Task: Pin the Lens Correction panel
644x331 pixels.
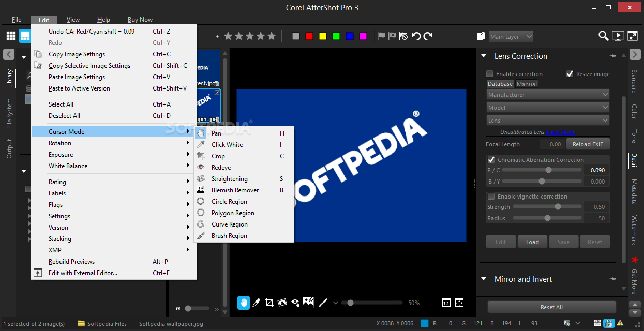Action: tap(613, 56)
